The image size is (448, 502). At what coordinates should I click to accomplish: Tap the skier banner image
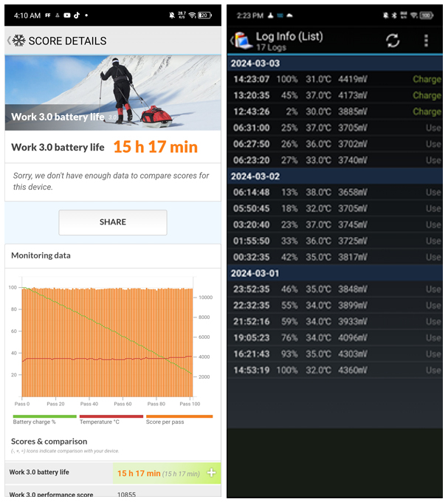[x=113, y=92]
